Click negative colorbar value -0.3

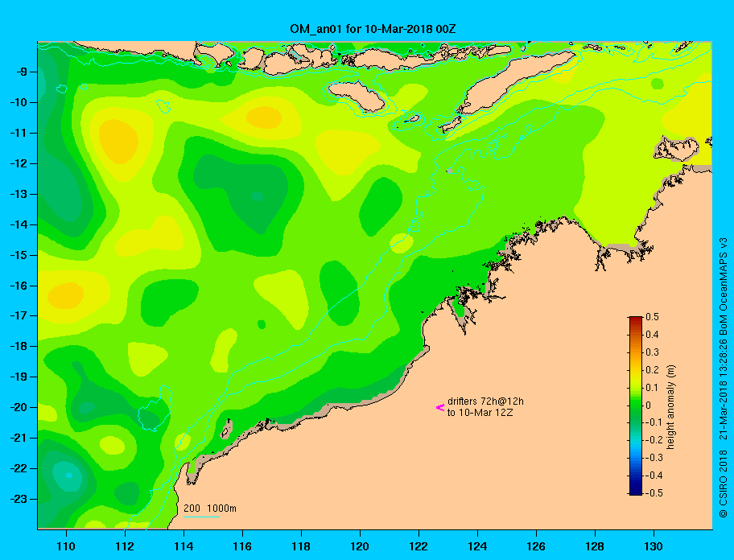(x=654, y=458)
